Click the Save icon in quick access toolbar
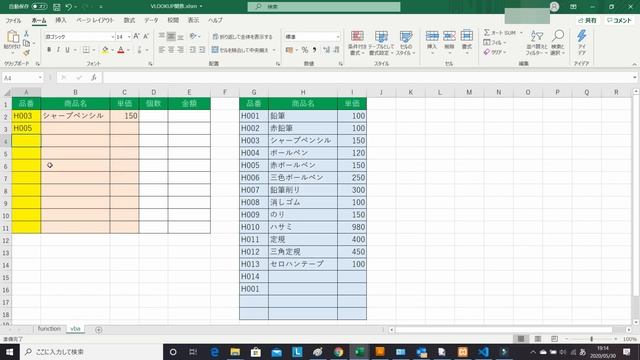This screenshot has width=640, height=360. 57,7
